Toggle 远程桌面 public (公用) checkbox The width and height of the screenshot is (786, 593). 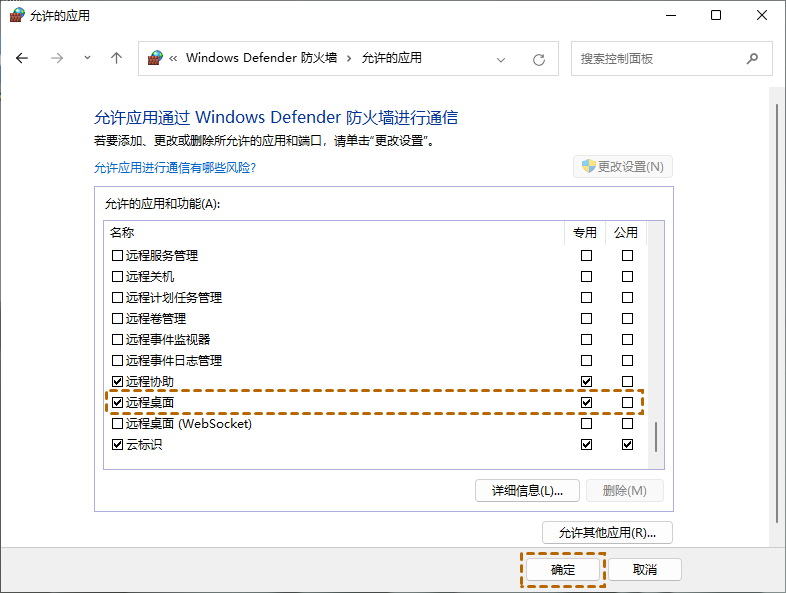[x=627, y=403]
